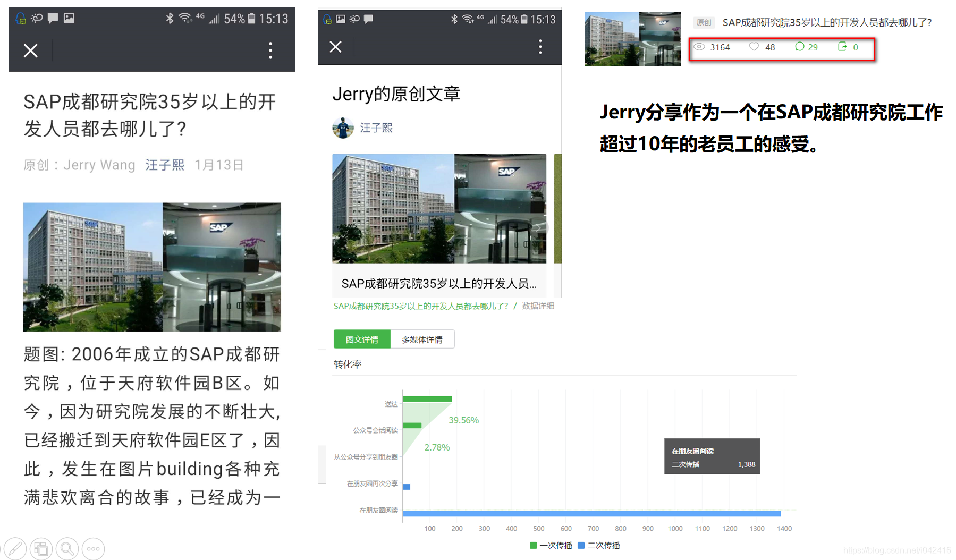Select the pen annotation tool at bottom left
Image resolution: width=956 pixels, height=560 pixels.
(x=15, y=549)
